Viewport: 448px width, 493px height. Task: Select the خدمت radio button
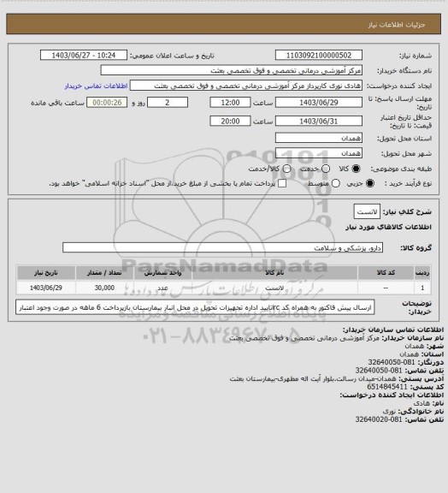click(326, 169)
